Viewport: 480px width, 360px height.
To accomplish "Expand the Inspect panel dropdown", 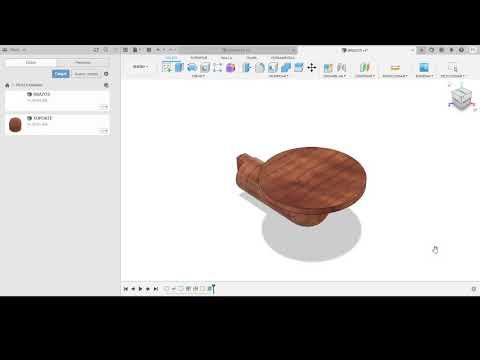I will click(x=395, y=76).
